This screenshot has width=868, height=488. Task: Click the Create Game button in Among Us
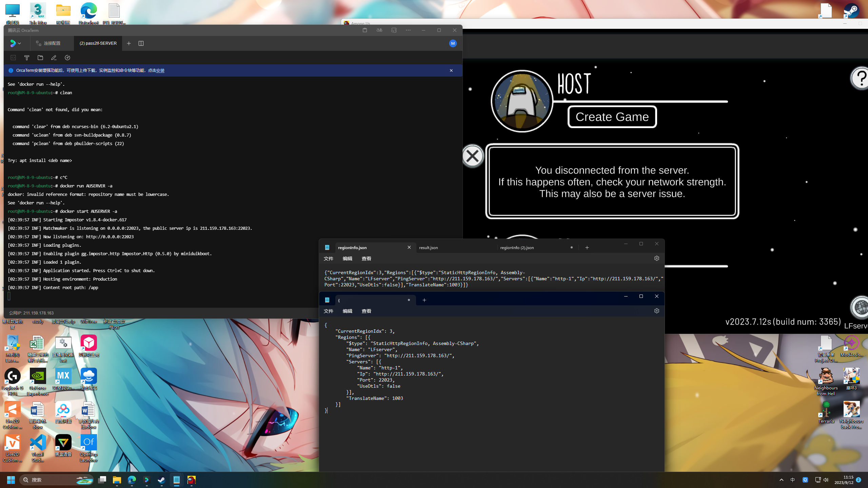tap(612, 117)
